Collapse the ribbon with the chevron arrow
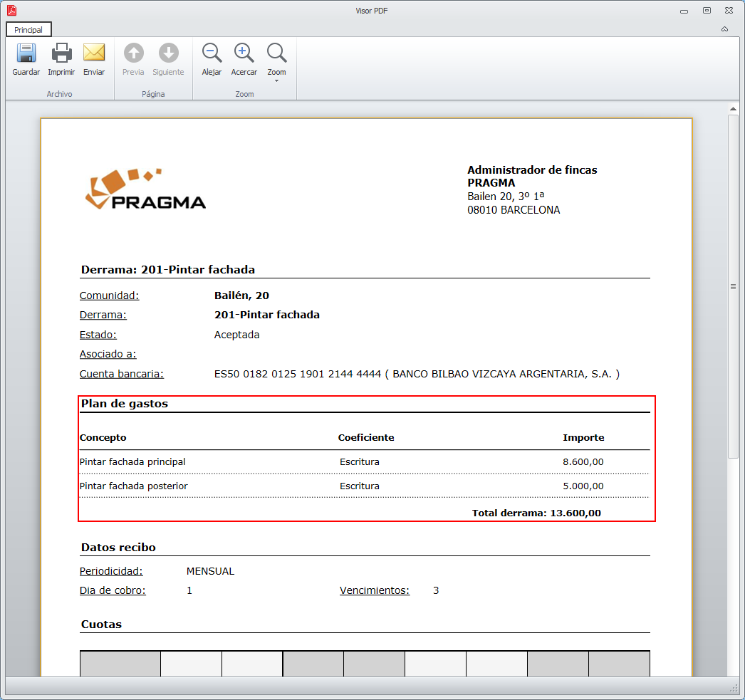This screenshot has height=700, width=745. (x=724, y=29)
